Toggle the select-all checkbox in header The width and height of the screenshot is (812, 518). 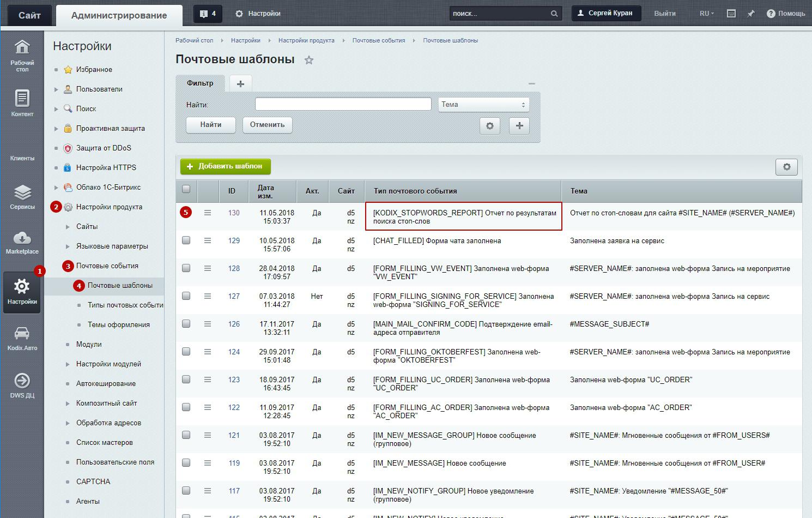point(186,189)
